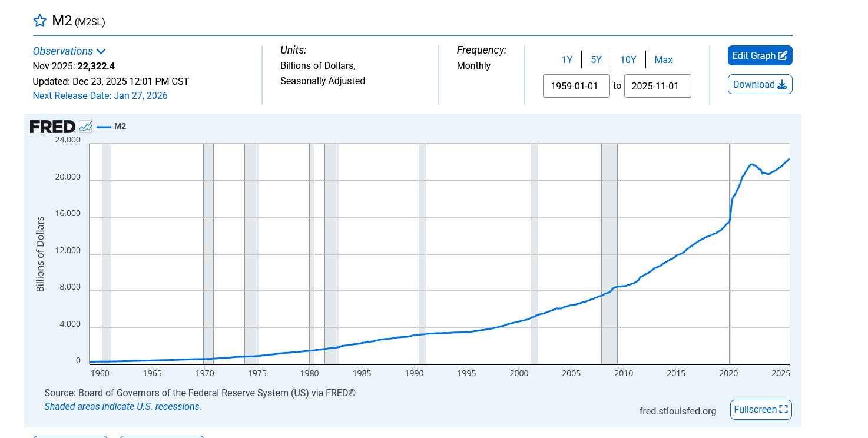Download the M2 series data

pos(760,84)
